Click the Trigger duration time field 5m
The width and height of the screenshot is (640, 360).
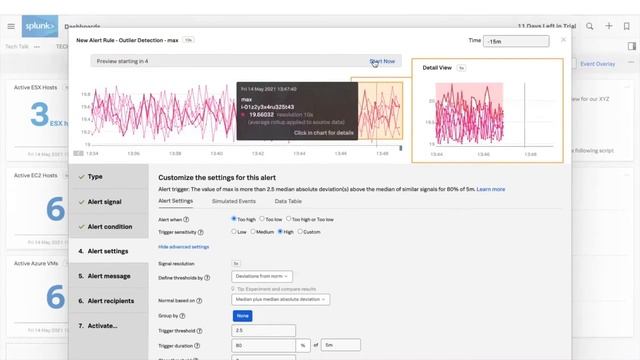pos(340,345)
